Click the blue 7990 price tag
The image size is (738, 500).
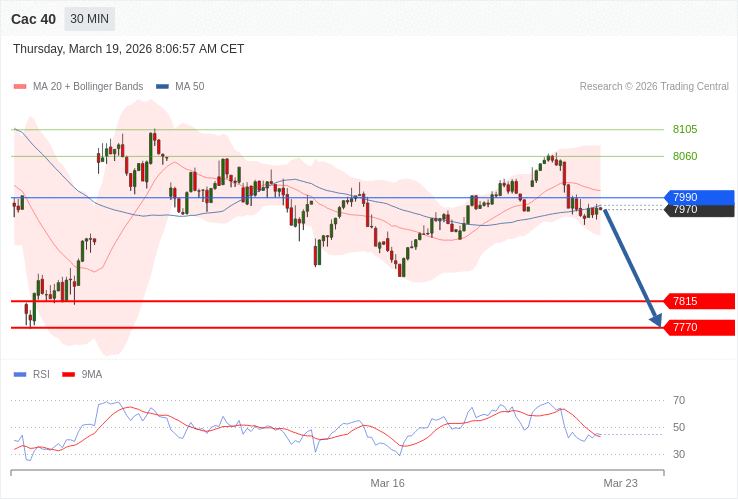coord(698,197)
